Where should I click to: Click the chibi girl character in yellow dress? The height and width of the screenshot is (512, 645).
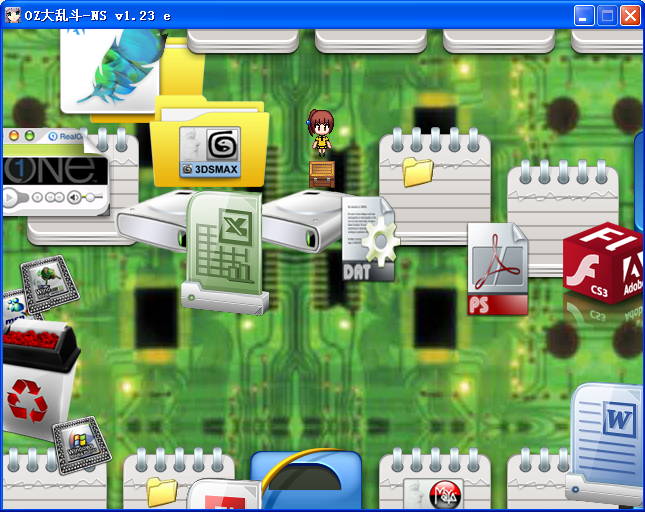320,133
